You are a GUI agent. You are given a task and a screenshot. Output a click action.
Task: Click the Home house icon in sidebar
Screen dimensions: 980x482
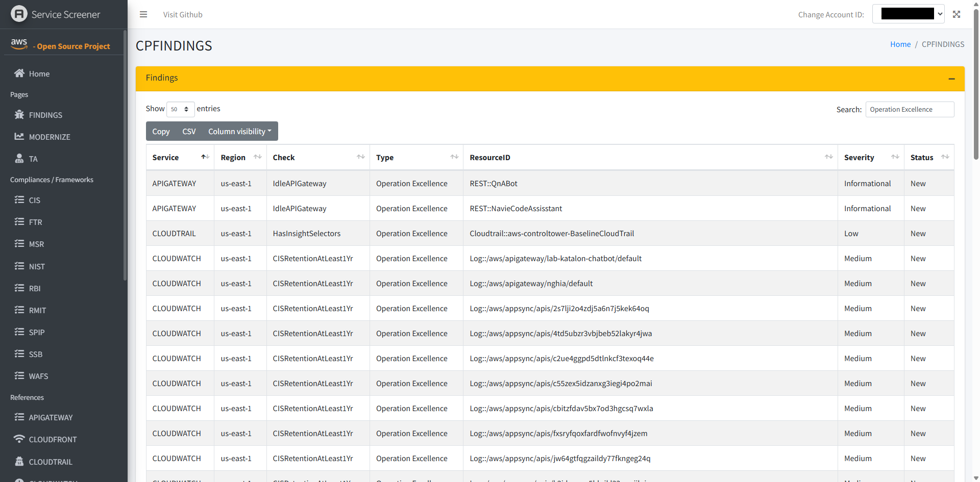coord(19,73)
